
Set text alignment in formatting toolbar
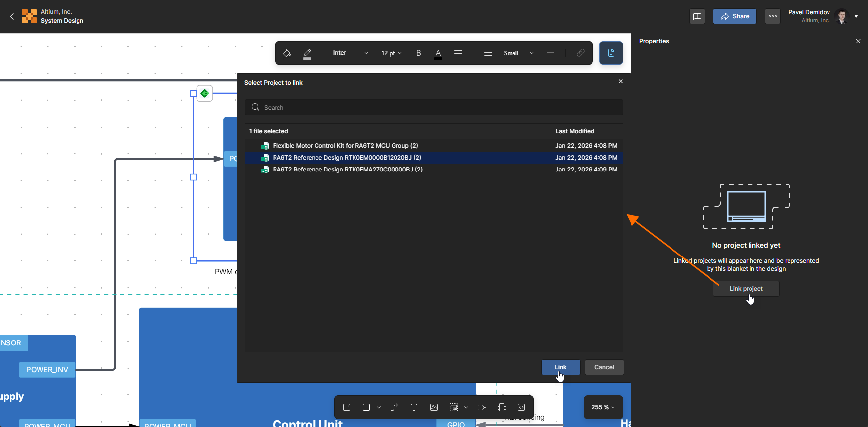point(458,53)
